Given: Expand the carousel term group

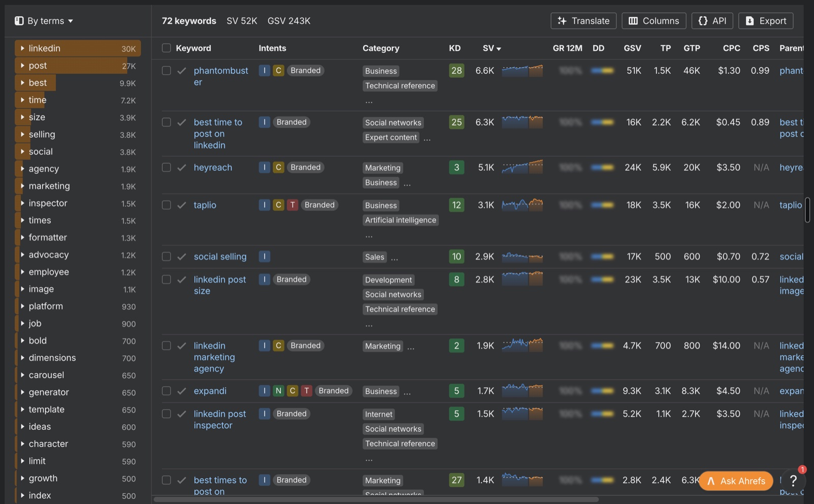Looking at the screenshot, I should tap(22, 375).
